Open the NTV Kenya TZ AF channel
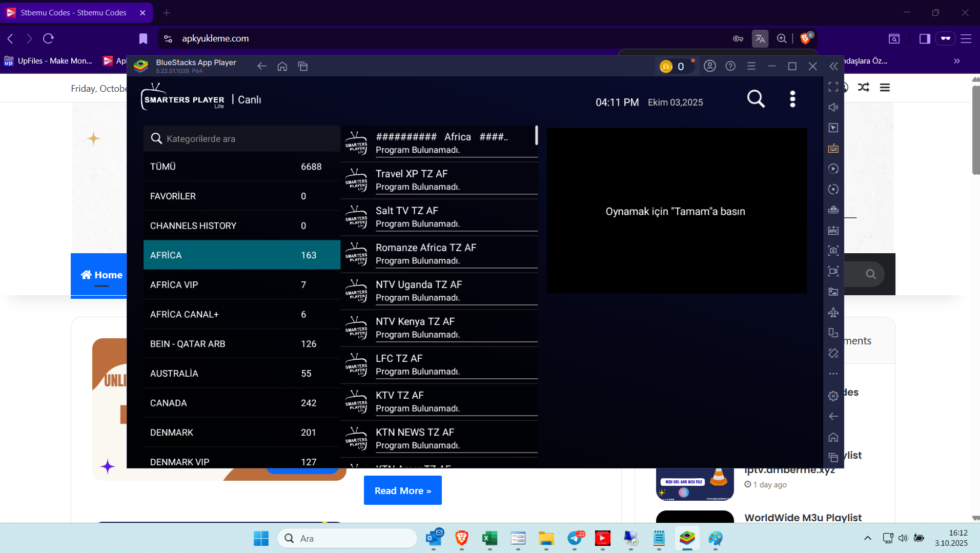Screen dimensions: 980x553 coord(439,327)
